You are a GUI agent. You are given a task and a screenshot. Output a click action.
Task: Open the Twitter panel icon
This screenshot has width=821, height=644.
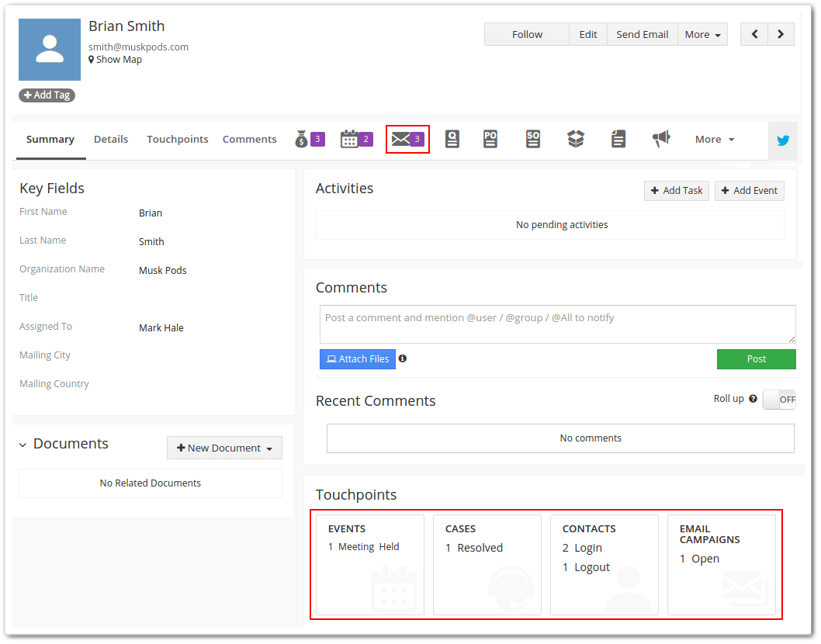point(783,140)
